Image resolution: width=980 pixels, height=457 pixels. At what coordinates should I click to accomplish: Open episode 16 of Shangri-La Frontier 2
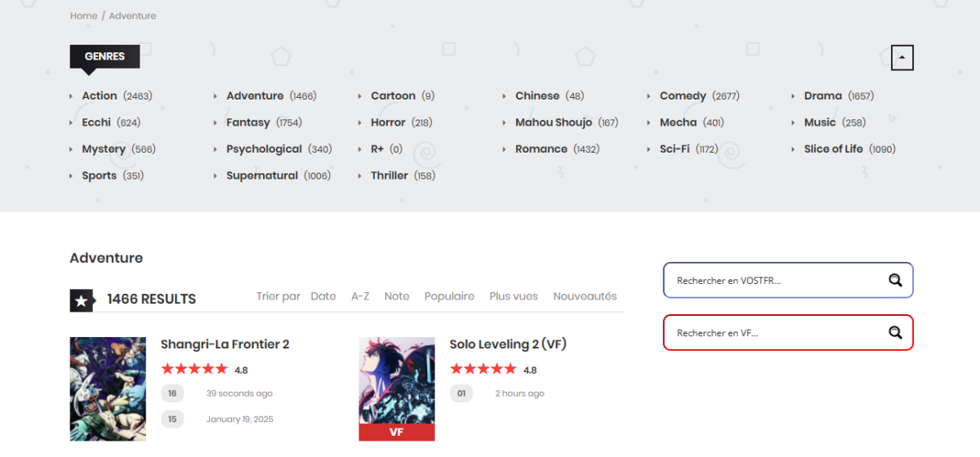pos(172,393)
